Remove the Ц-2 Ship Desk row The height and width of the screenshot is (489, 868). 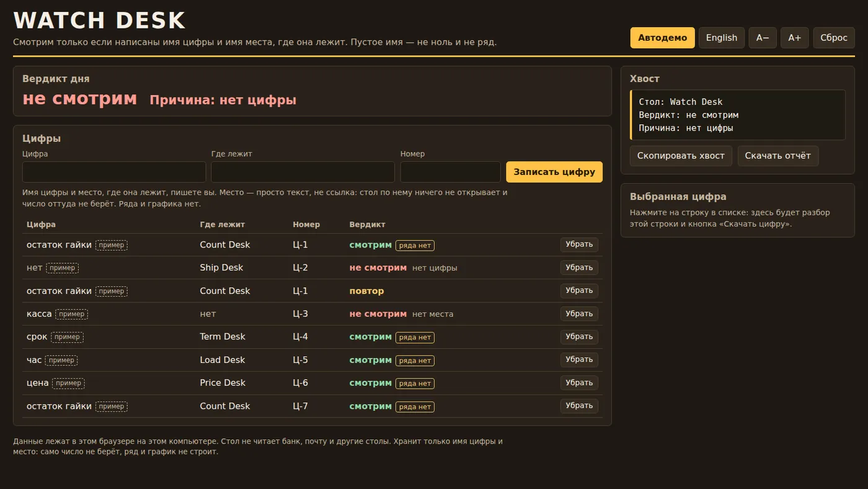(579, 267)
